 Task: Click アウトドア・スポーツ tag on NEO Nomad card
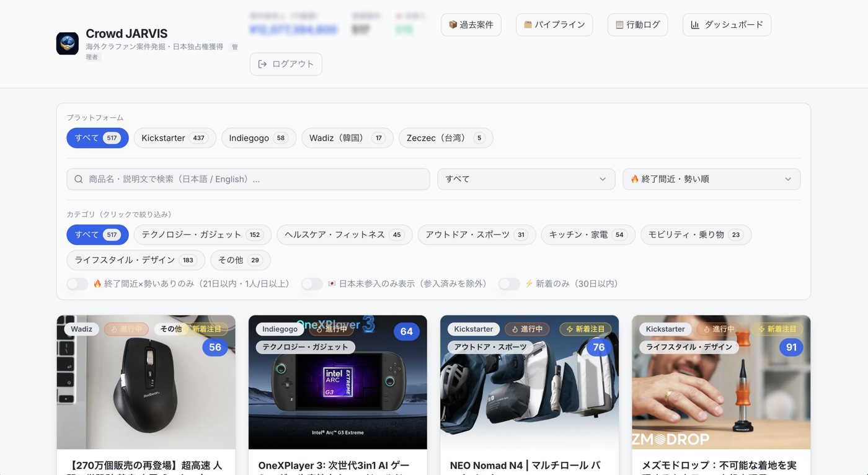click(x=490, y=347)
